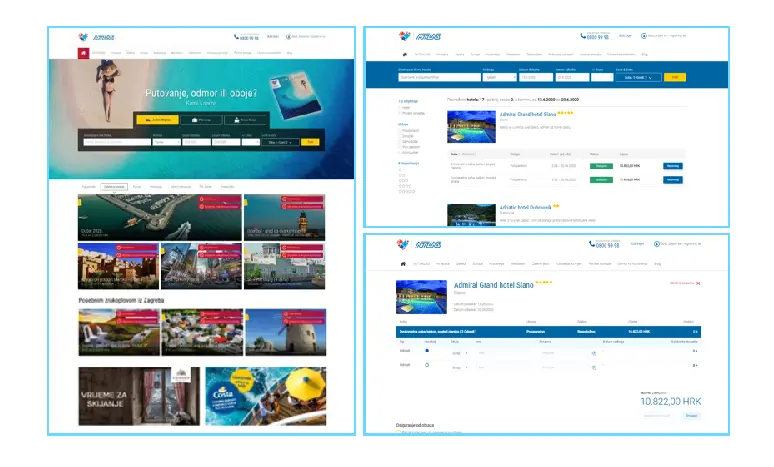Select the blue highlighted room row on the booking page

tap(548, 332)
